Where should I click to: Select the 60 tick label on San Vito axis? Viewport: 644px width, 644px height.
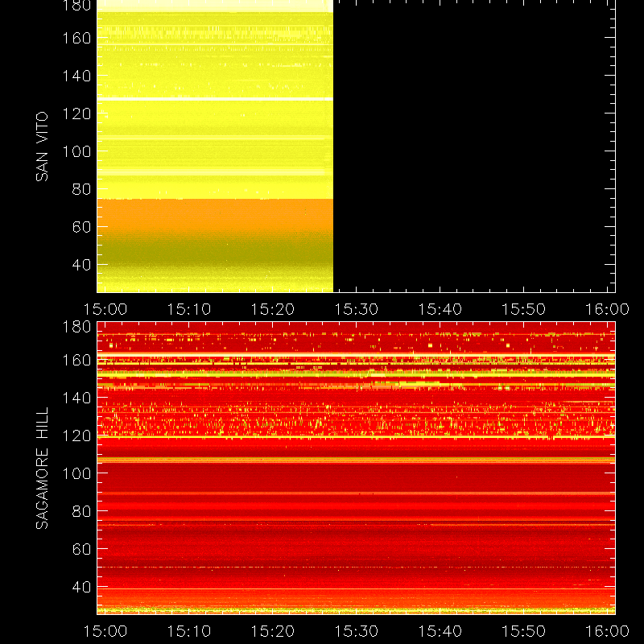81,227
